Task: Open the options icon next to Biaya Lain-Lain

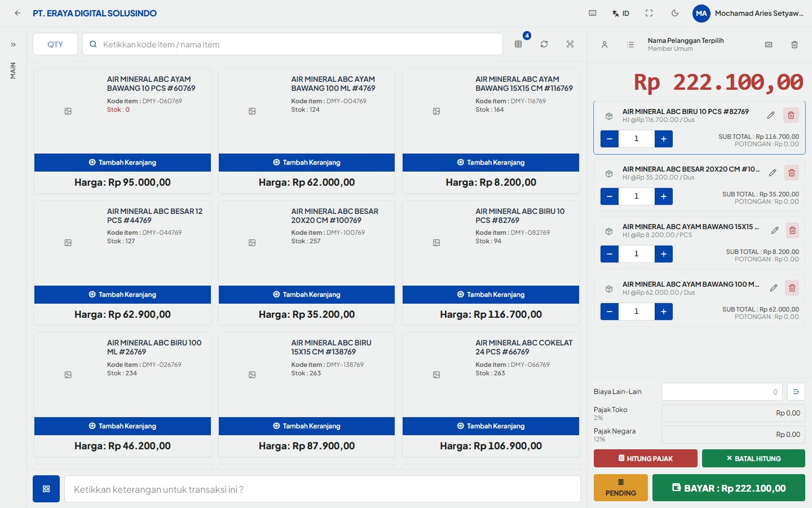Action: point(796,392)
